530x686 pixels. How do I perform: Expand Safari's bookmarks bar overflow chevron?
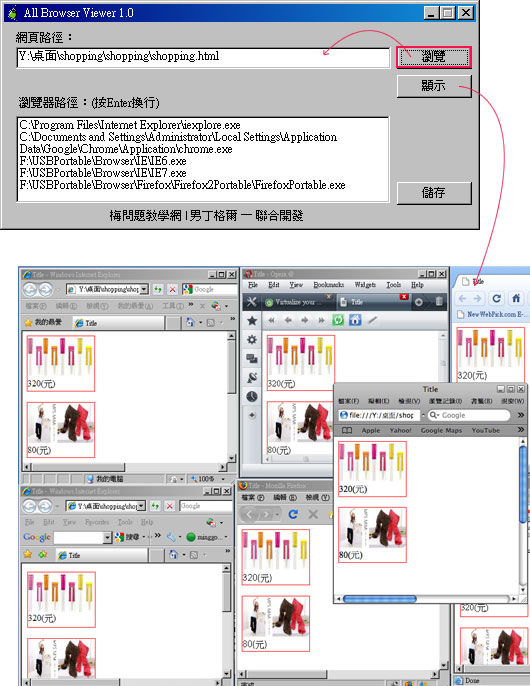pyautogui.click(x=520, y=430)
